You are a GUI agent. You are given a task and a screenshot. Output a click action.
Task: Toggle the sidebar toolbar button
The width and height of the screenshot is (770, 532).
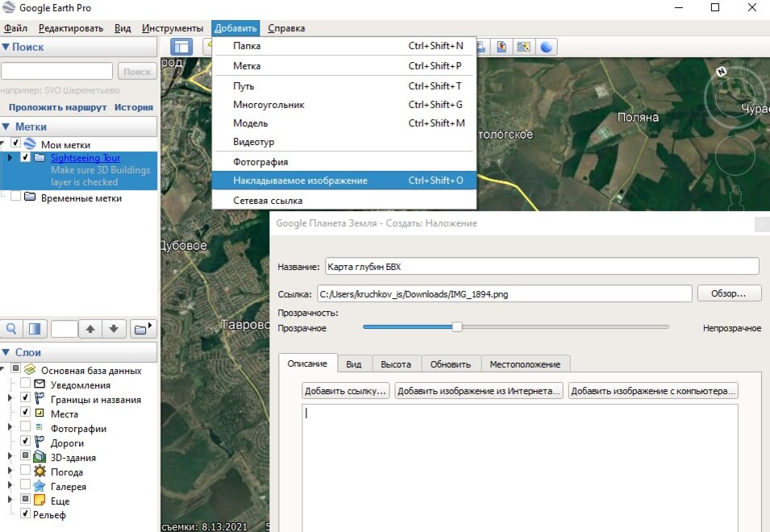coord(181,47)
